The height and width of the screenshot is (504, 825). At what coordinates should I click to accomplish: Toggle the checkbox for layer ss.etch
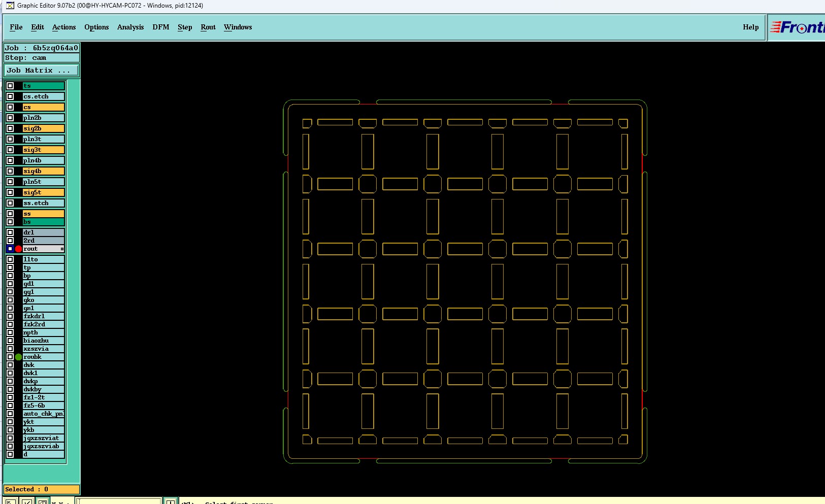pos(10,203)
